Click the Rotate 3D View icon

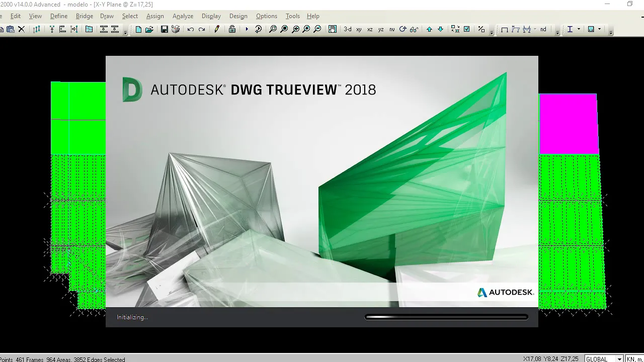[403, 29]
